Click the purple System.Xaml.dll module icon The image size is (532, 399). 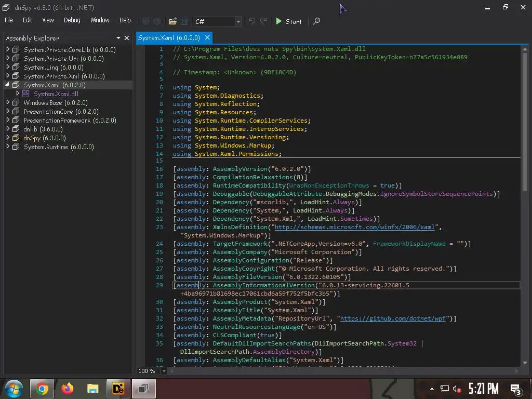pos(26,94)
